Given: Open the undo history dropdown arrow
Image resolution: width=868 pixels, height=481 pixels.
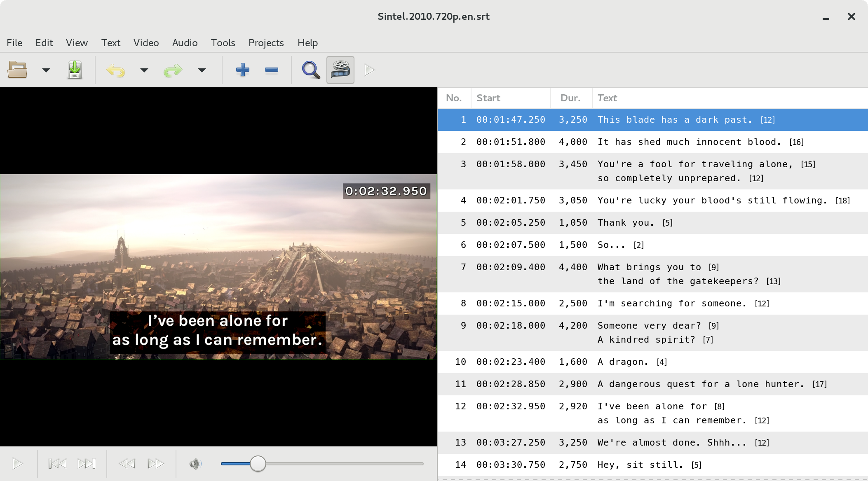Looking at the screenshot, I should (x=144, y=70).
